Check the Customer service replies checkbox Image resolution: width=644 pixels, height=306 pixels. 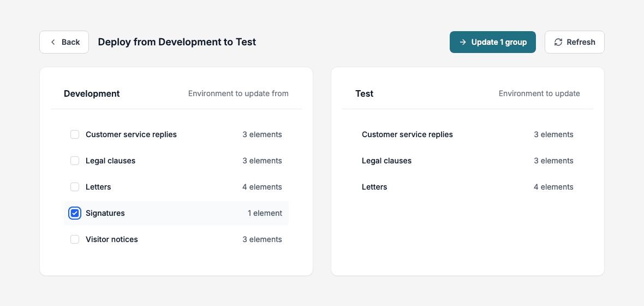click(x=75, y=134)
